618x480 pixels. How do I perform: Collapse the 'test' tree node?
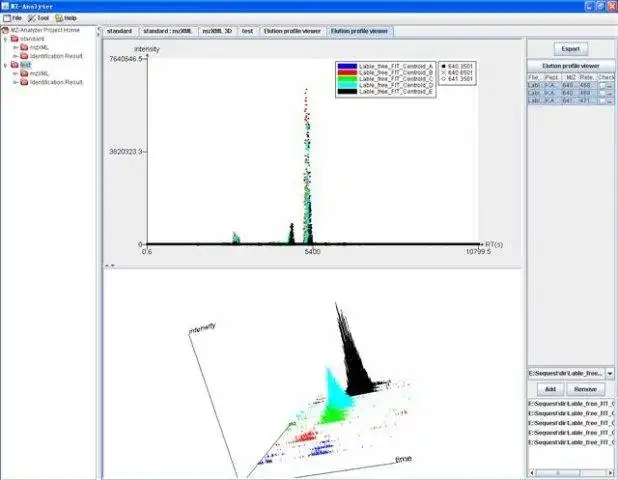click(x=5, y=65)
